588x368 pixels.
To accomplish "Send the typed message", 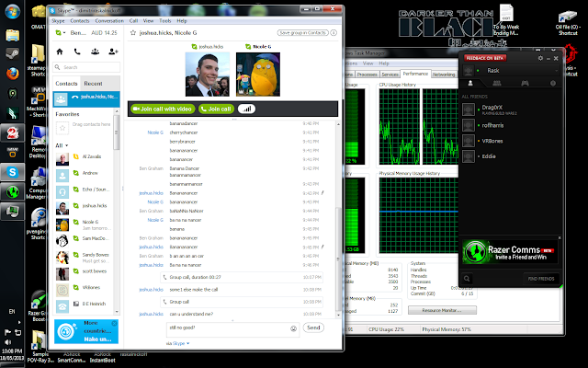I will pyautogui.click(x=313, y=328).
